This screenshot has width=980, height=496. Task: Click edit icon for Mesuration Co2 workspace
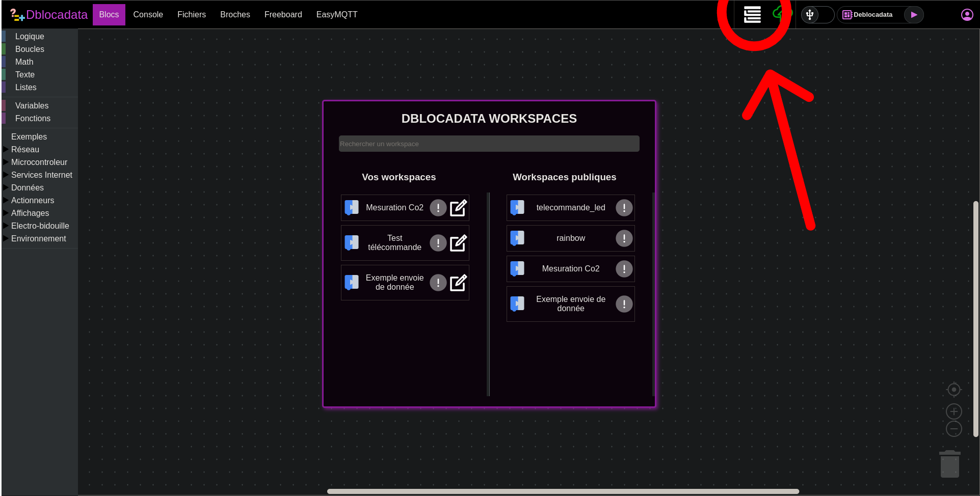coord(458,208)
